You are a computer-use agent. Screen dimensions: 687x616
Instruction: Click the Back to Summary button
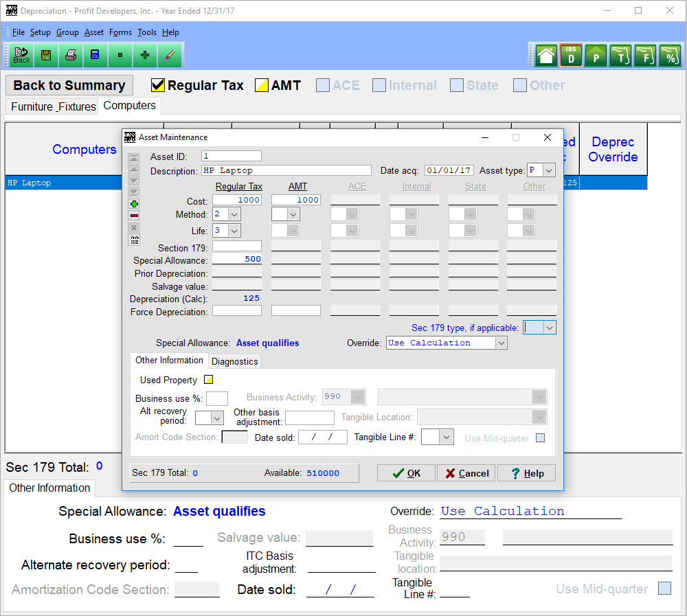[69, 85]
